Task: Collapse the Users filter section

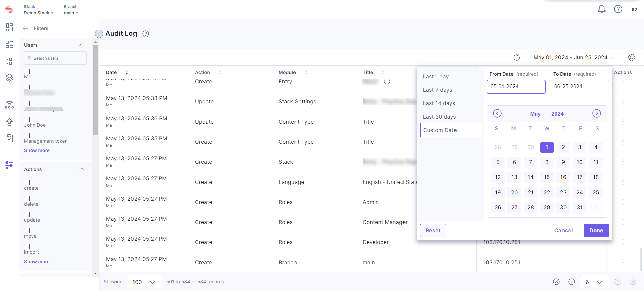Action: 82,45
